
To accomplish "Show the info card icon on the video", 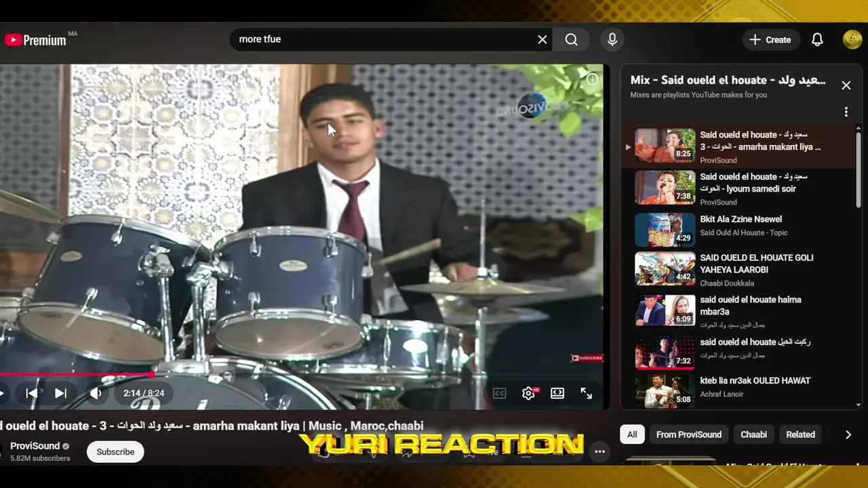I will (592, 80).
